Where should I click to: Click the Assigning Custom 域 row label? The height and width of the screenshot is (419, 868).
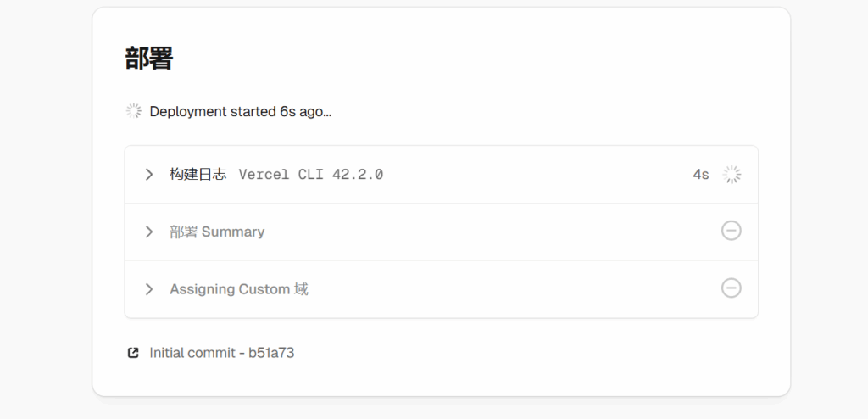point(238,289)
